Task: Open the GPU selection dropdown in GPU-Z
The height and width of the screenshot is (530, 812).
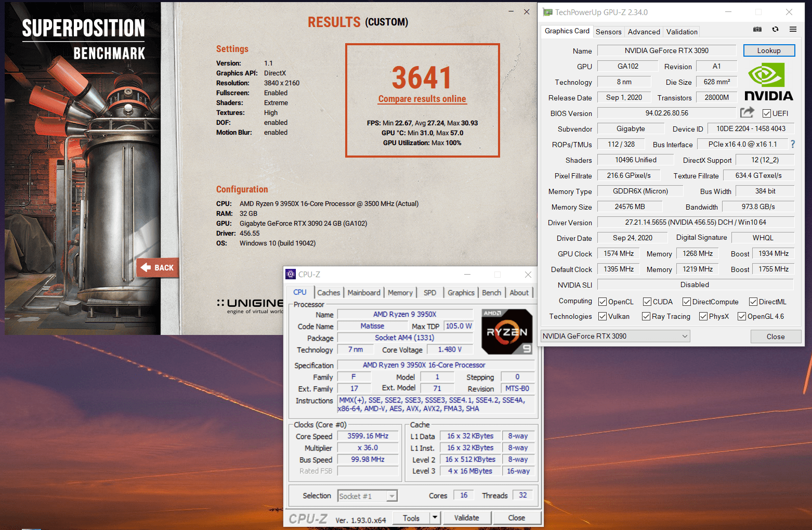Action: pos(615,336)
